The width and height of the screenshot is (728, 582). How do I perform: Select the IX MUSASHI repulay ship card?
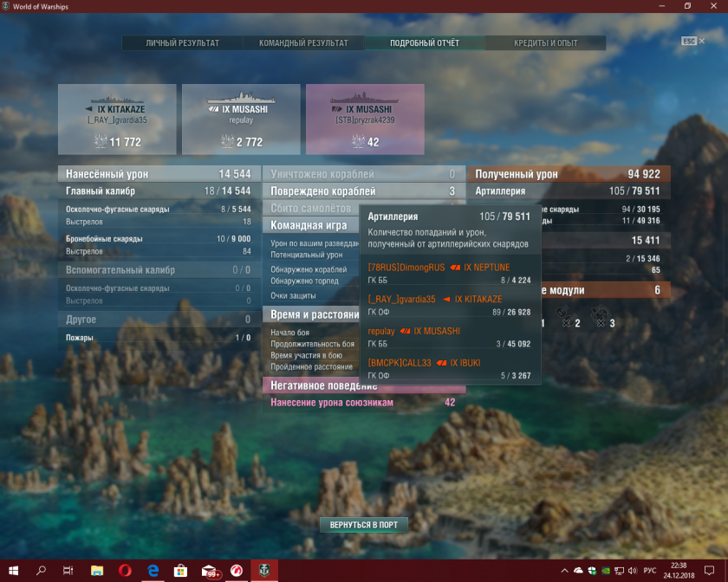coord(241,120)
